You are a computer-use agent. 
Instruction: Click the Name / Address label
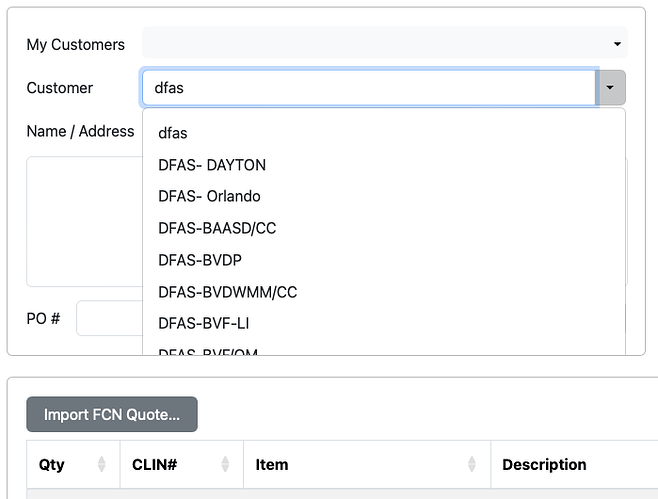80,131
